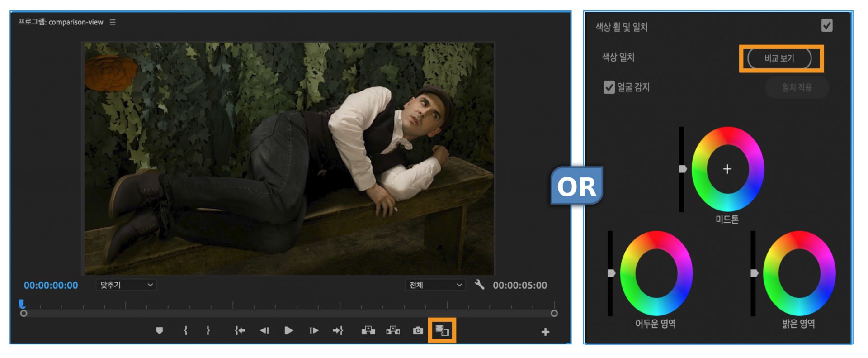The width and height of the screenshot is (868, 358).
Task: Click the 색상 휠 및 일치 section heading
Action: click(x=622, y=27)
